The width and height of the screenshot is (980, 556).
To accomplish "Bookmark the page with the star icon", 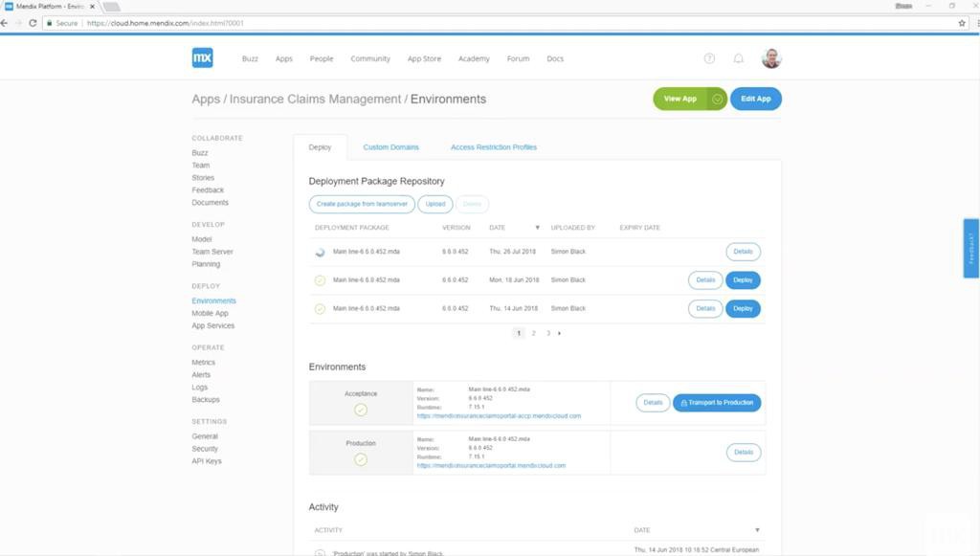I will tap(962, 23).
